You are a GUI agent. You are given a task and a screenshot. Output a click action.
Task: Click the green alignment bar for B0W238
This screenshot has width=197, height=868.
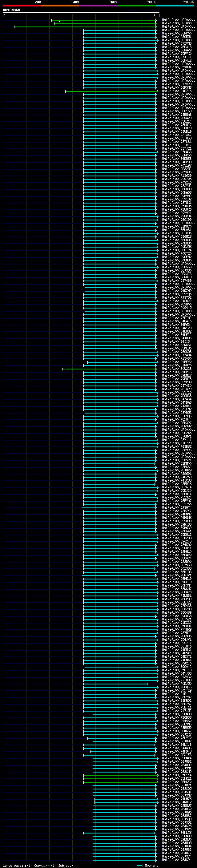click(x=110, y=369)
